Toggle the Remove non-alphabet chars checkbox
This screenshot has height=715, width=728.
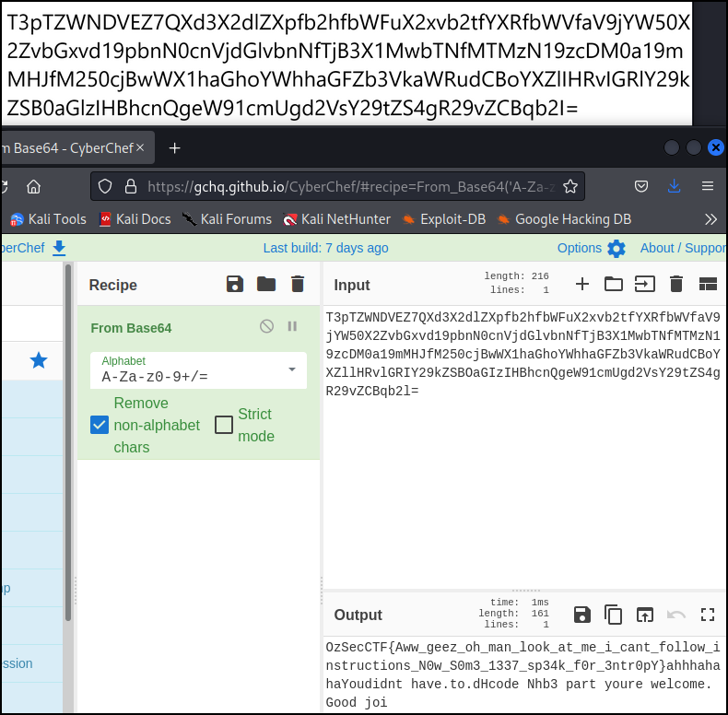click(100, 425)
